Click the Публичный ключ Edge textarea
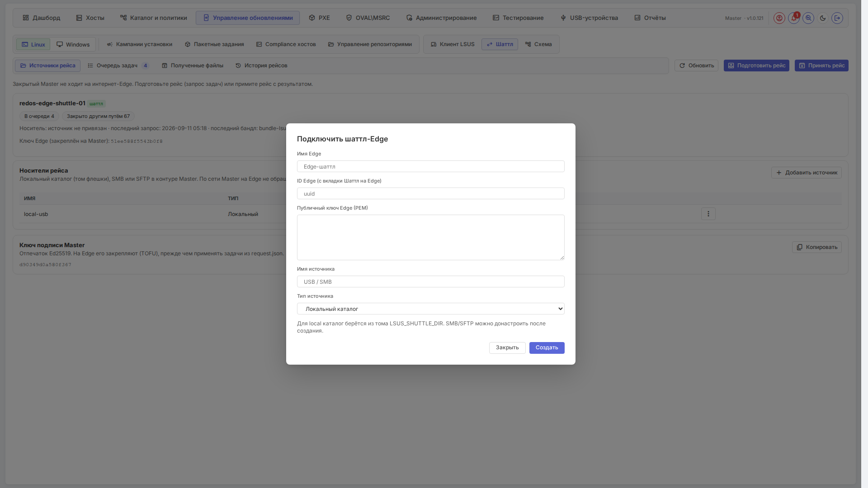The height and width of the screenshot is (488, 868). point(431,237)
